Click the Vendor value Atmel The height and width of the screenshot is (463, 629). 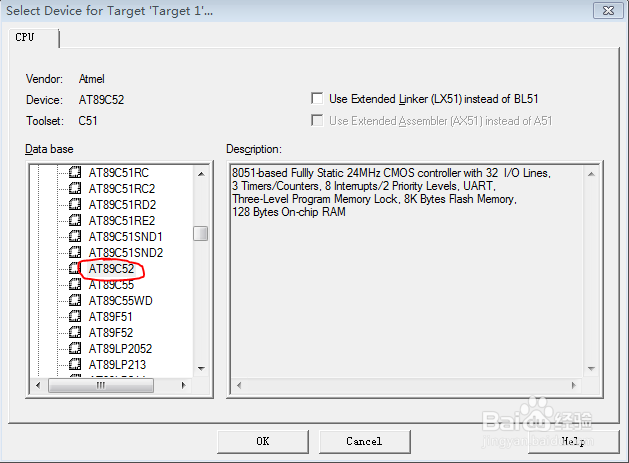coord(91,79)
